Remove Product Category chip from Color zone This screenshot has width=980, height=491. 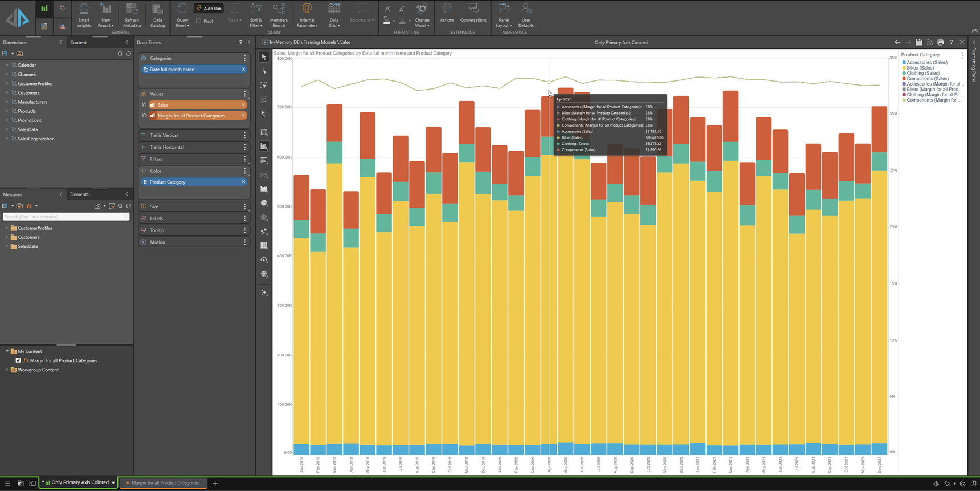pyautogui.click(x=243, y=182)
